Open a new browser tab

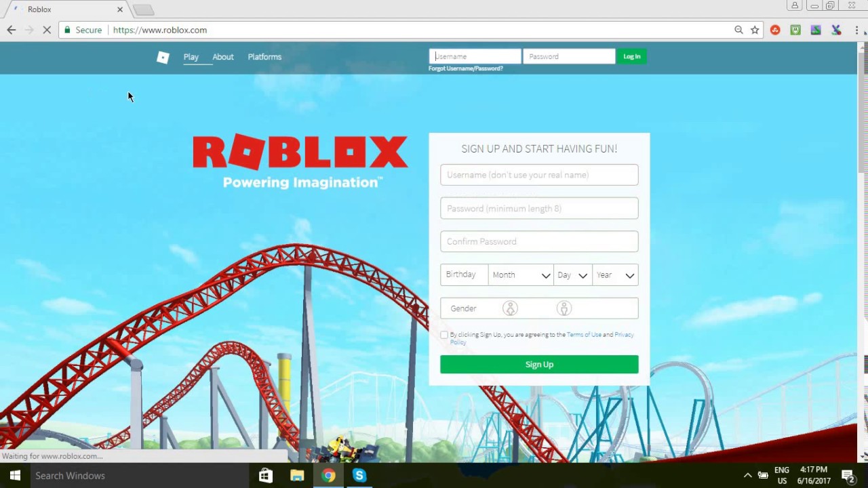144,9
